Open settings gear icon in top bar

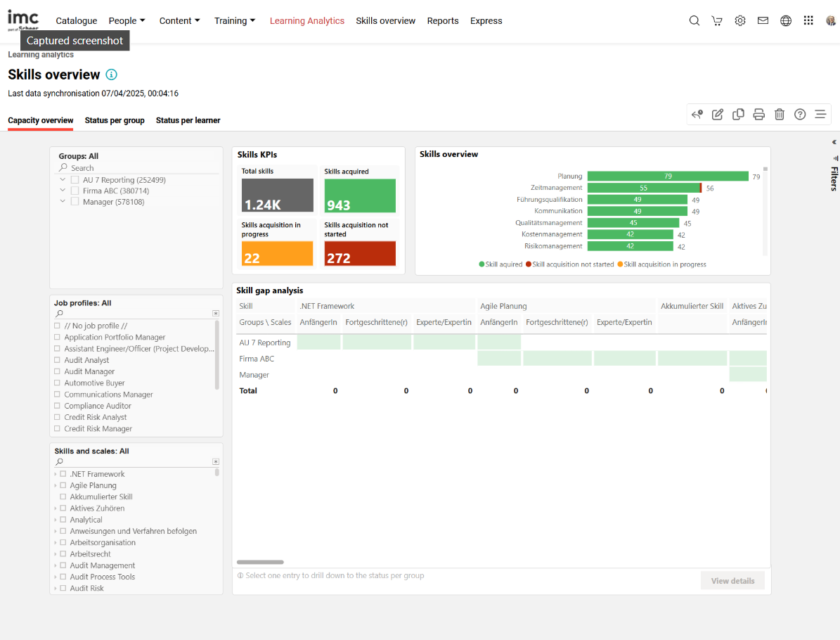pos(740,21)
